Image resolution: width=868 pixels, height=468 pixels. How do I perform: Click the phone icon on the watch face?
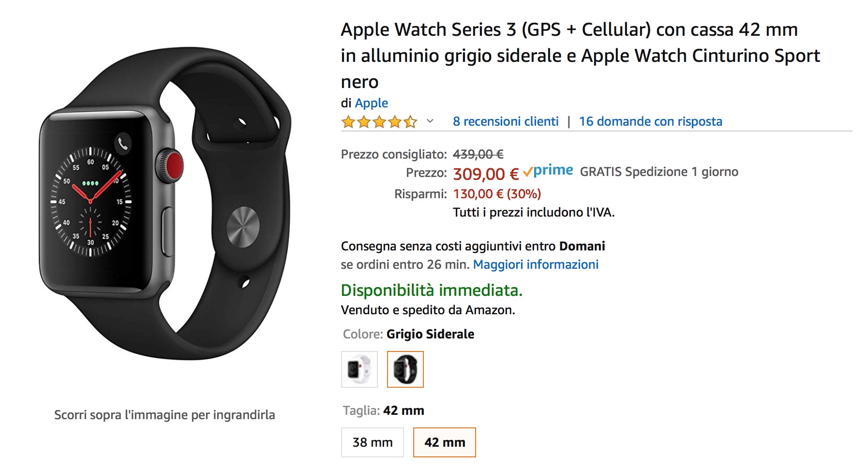123,144
